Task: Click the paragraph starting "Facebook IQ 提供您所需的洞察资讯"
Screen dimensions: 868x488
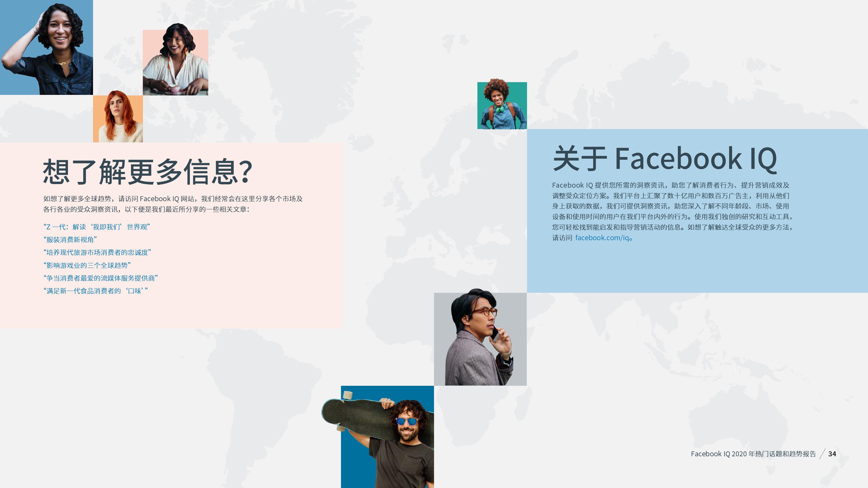Action: pos(672,206)
